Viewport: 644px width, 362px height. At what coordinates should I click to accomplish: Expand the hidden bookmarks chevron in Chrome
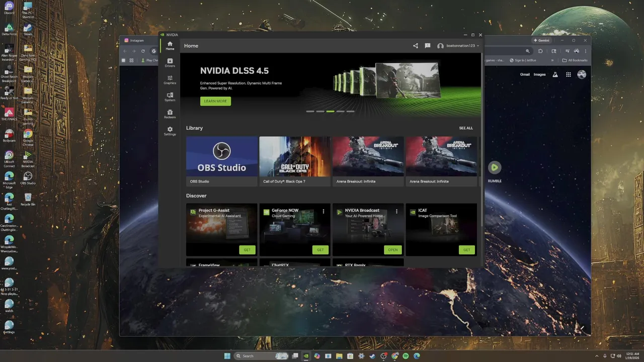pyautogui.click(x=552, y=60)
